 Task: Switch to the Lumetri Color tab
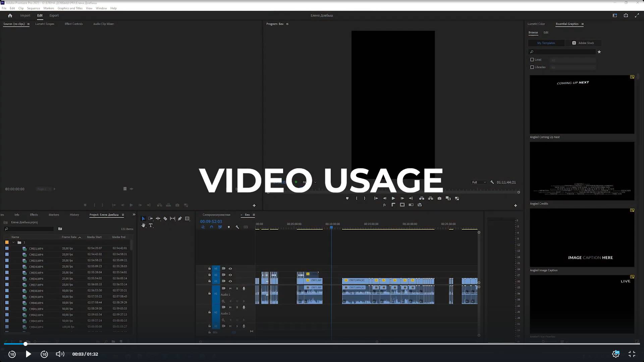click(x=536, y=24)
